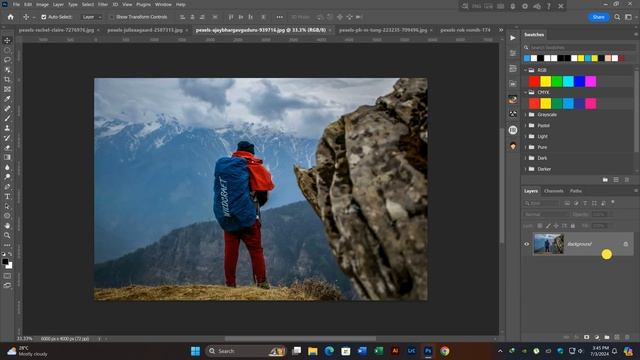
Task: Open the Swatches panel menu
Action: [636, 35]
